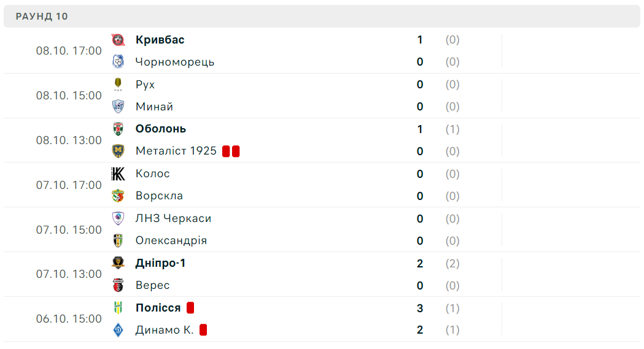
Task: Click Полісся's final score of 3
Action: pos(420,308)
